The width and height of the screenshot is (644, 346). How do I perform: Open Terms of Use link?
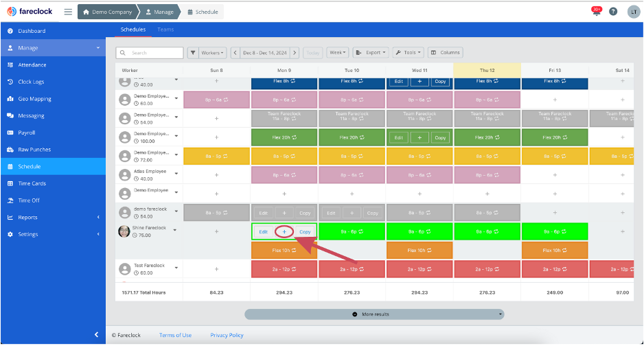tap(175, 335)
